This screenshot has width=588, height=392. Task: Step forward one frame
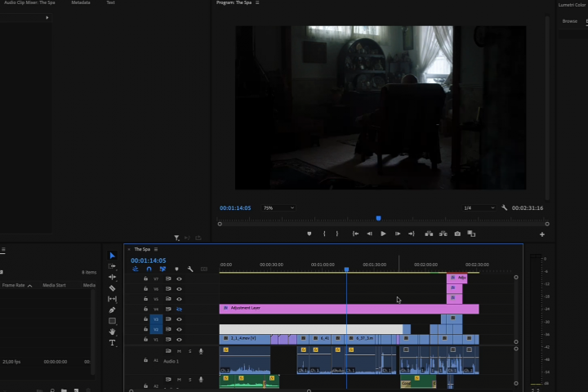click(x=398, y=234)
